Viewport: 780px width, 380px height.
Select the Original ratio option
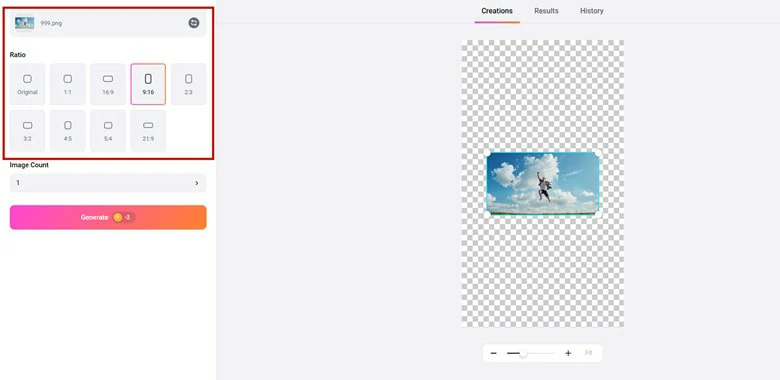[27, 84]
